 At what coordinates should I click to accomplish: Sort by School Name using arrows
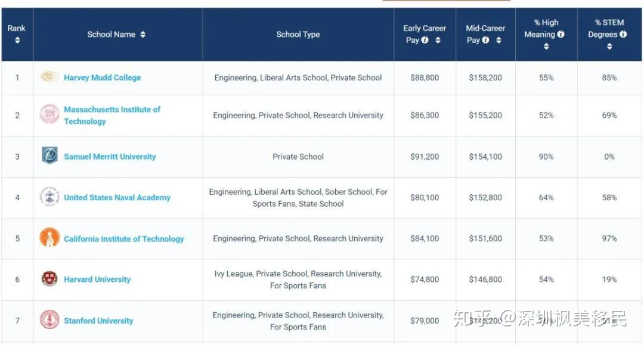click(143, 35)
